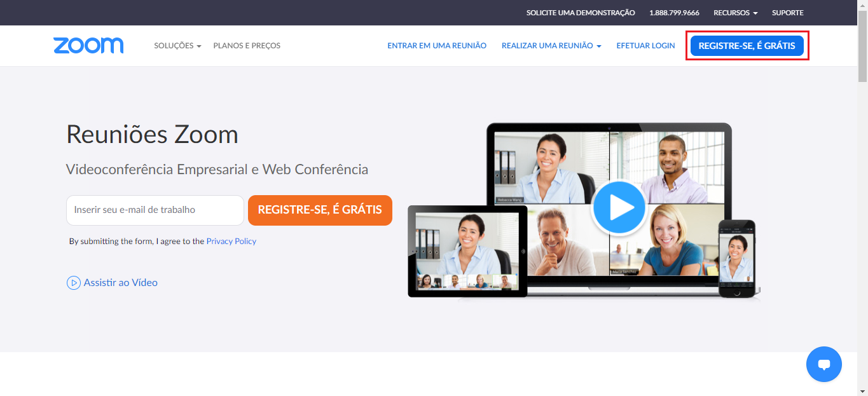Open the chat bubble widget
Screen dimensions: 868x396
pos(823,364)
